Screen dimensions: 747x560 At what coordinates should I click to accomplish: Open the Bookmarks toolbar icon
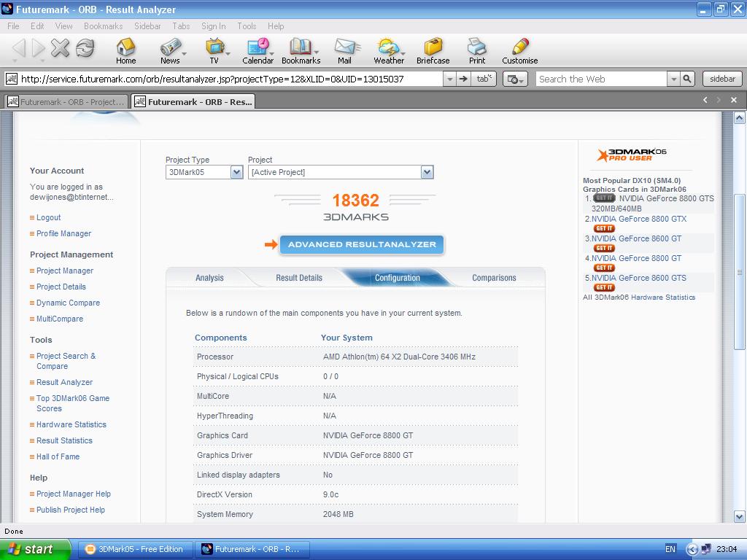coord(301,50)
